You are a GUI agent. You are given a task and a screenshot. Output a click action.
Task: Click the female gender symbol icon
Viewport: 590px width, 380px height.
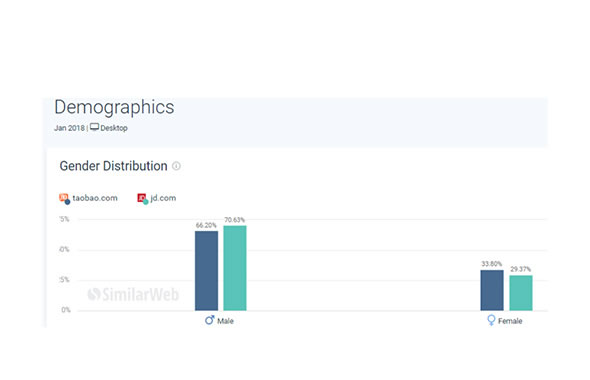(491, 320)
